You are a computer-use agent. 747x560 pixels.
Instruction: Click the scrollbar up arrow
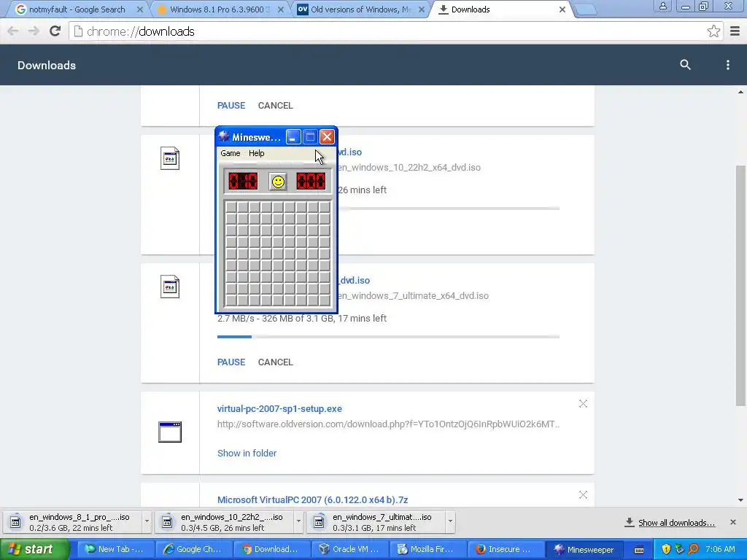tap(740, 92)
